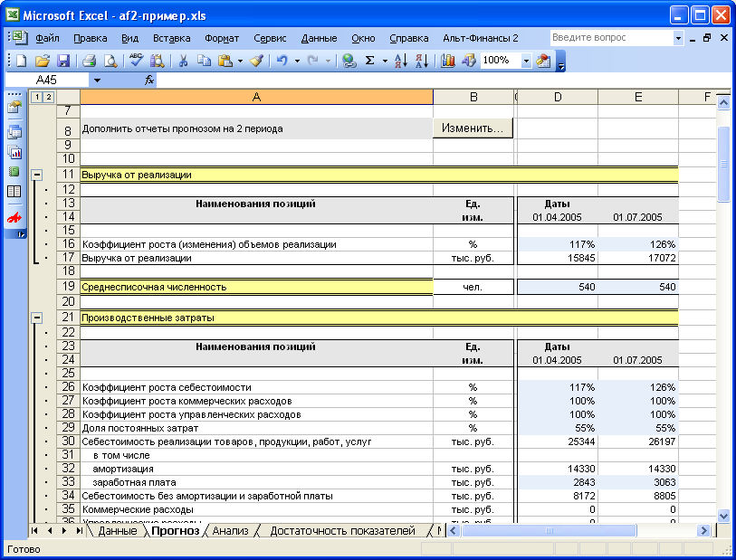Click sidebar icon showing stacked tables
Image resolution: width=736 pixels, height=560 pixels.
[14, 132]
